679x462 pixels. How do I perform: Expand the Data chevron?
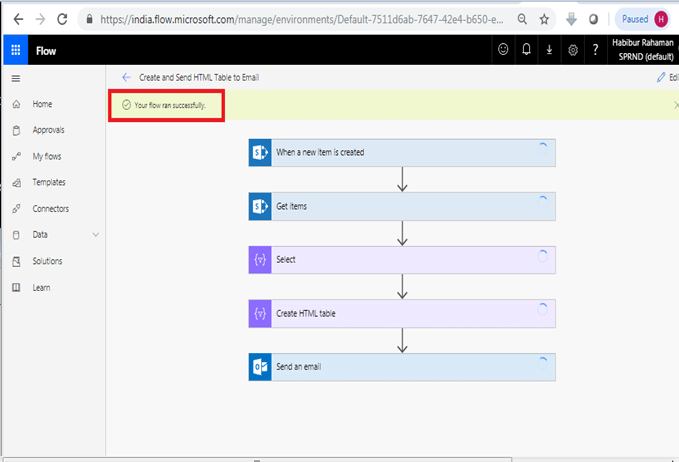(96, 235)
